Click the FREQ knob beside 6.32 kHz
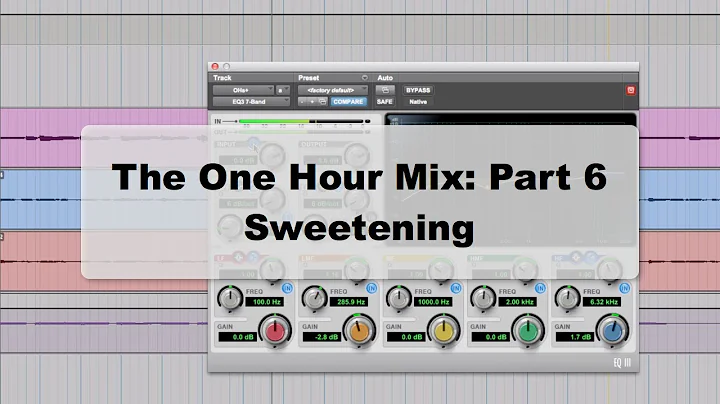Screen dimensions: 720x404 (568, 297)
